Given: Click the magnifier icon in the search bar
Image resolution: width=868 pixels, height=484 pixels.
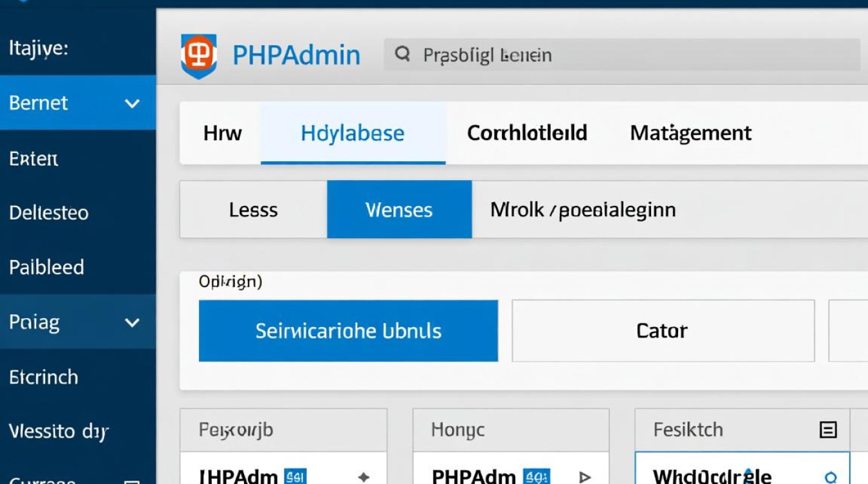Looking at the screenshot, I should [x=404, y=55].
